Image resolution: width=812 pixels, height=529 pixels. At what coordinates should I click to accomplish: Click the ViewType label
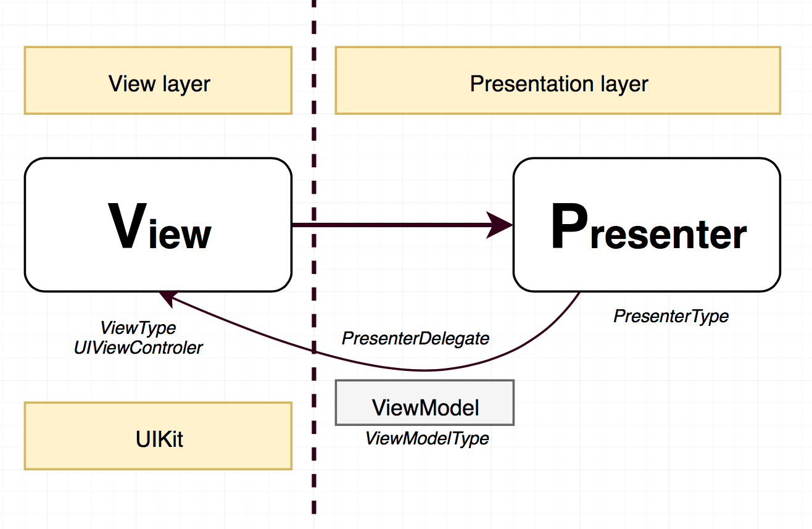pos(138,328)
